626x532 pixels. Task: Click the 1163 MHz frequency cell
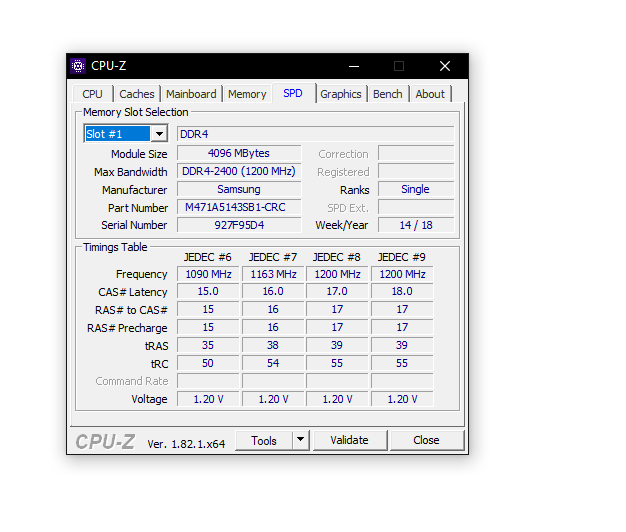273,274
